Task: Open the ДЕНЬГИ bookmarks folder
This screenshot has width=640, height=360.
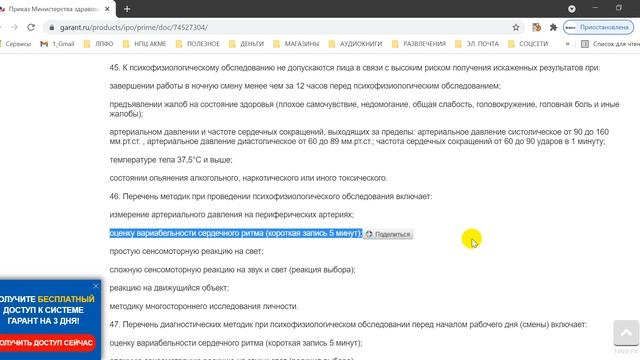Action: 247,44
